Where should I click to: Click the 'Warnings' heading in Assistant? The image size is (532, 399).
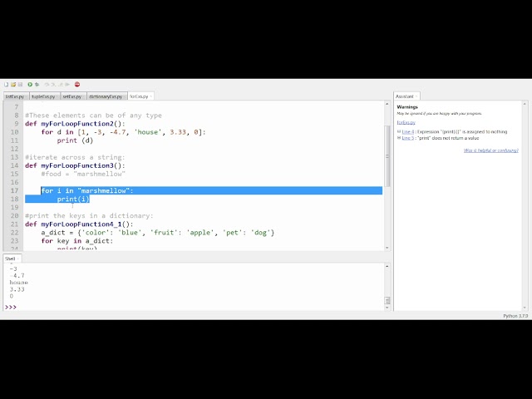click(x=407, y=107)
